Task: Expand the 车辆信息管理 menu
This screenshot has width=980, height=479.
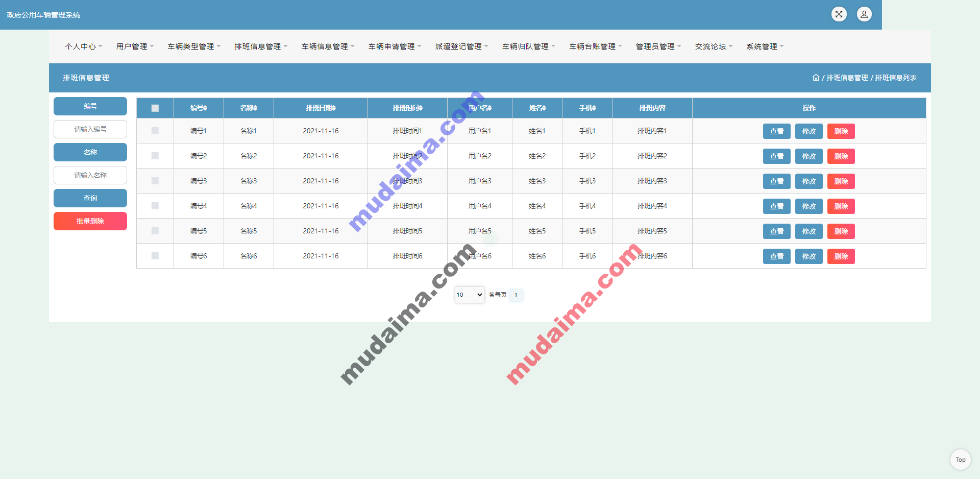Action: pos(328,46)
